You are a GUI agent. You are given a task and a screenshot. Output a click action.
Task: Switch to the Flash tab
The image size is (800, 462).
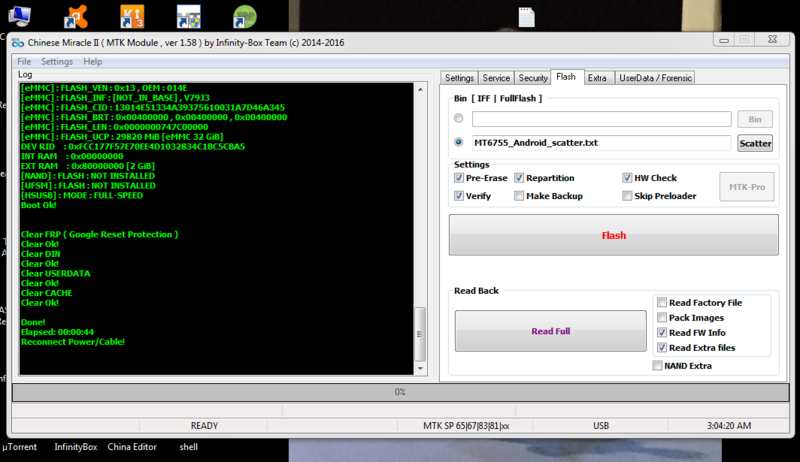click(566, 77)
